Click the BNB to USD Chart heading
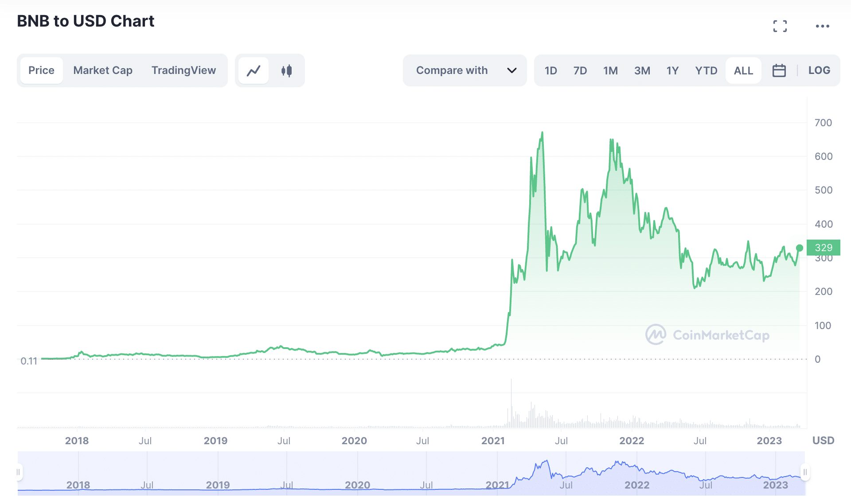The image size is (851, 504). (x=86, y=21)
